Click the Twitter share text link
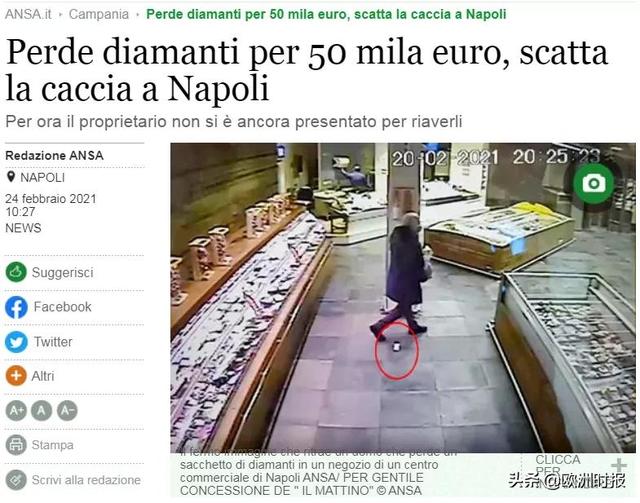Viewport: 640px width, 503px height. point(53,342)
